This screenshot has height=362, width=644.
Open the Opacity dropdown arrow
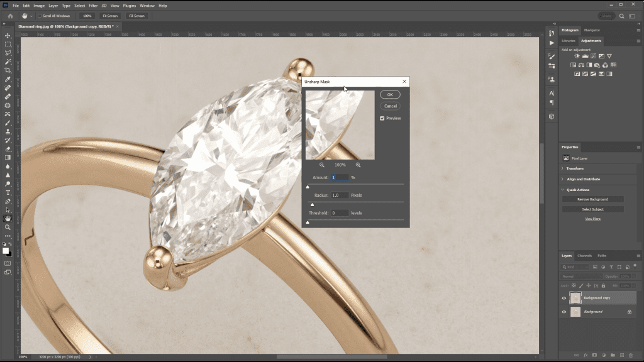[633, 277]
